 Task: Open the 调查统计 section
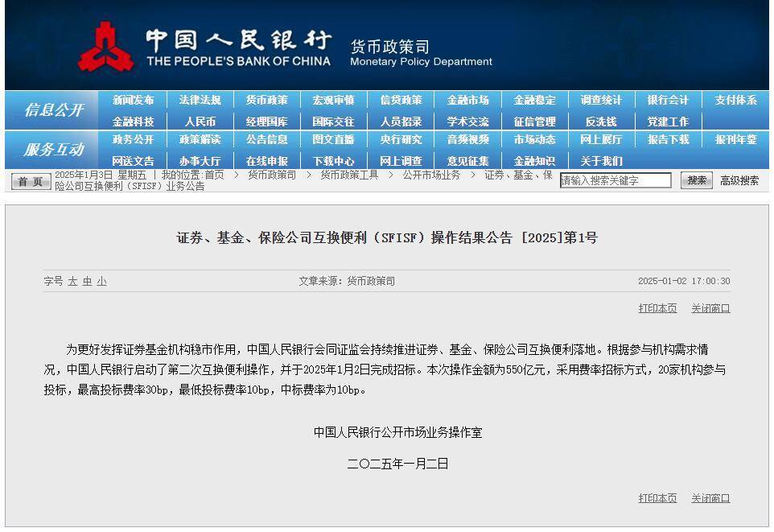[601, 101]
